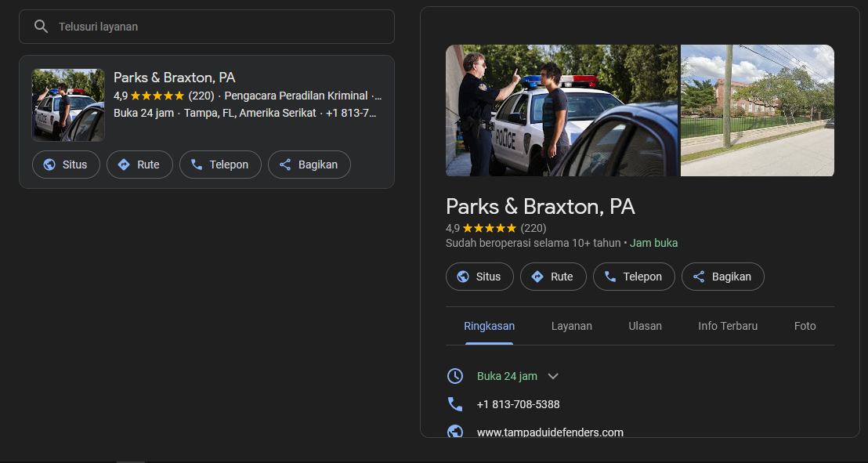This screenshot has height=463, width=868.
Task: Open the Info Terbaru tab
Action: point(728,326)
